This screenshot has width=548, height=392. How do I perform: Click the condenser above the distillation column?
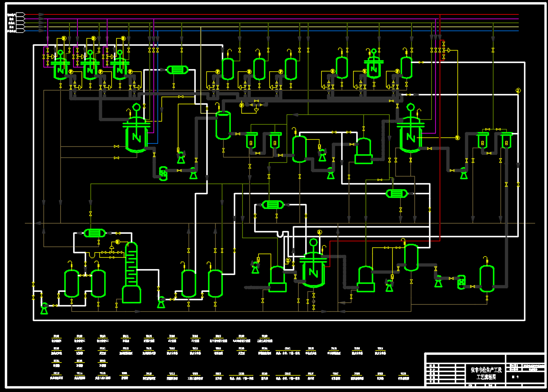click(x=94, y=233)
